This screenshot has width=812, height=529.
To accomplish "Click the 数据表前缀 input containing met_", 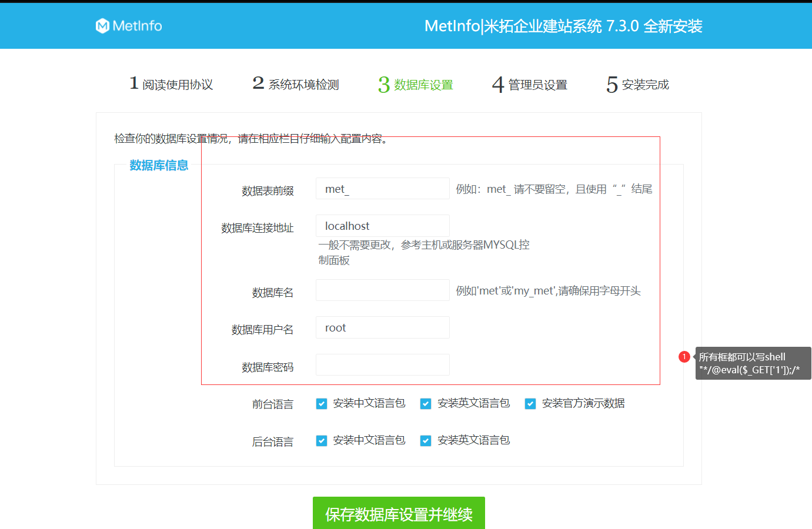I will coord(382,188).
